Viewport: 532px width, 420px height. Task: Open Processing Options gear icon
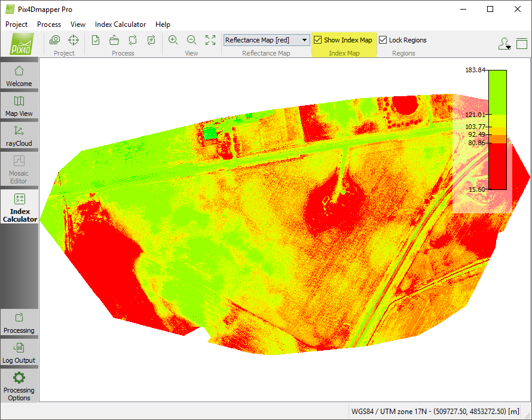click(19, 384)
